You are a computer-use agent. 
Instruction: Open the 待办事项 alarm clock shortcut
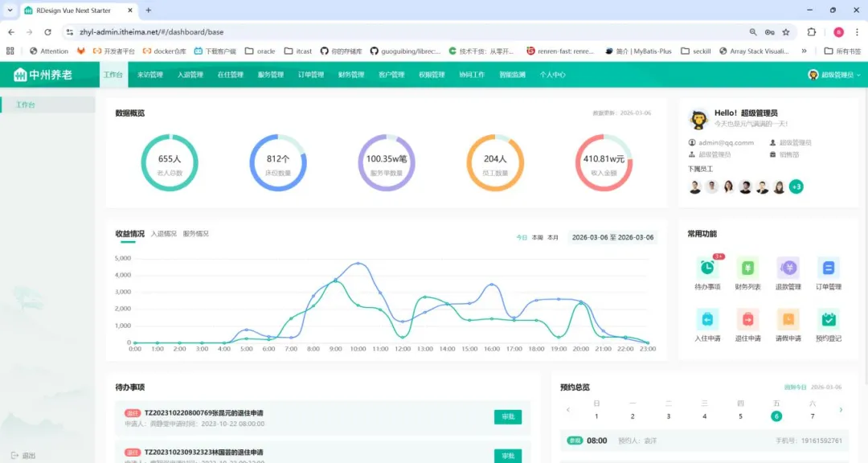[x=707, y=268]
